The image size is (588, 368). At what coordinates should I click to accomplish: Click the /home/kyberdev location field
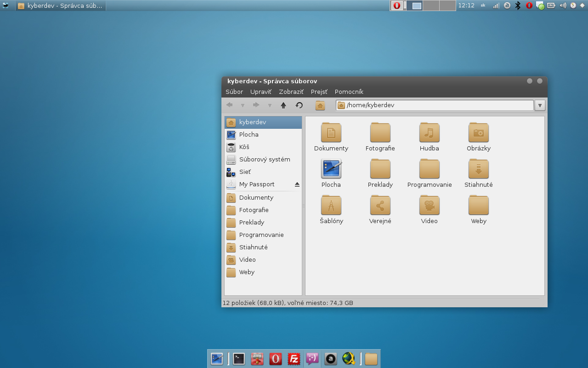pyautogui.click(x=435, y=105)
